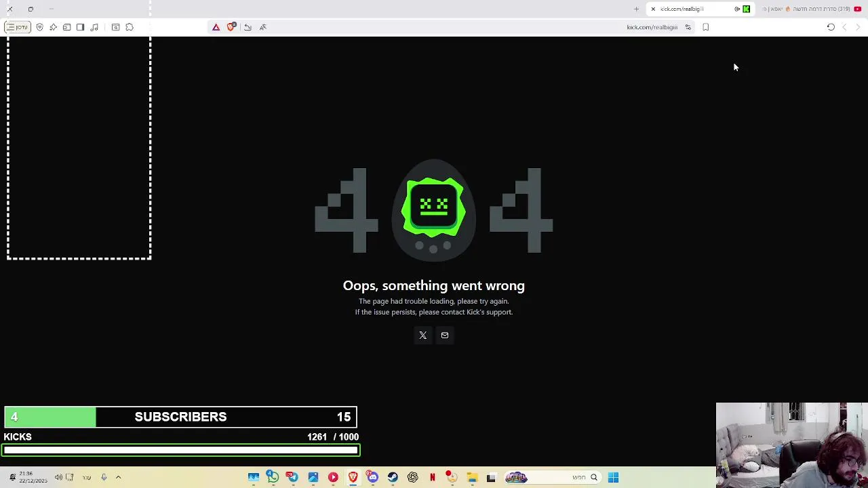The height and width of the screenshot is (488, 868).
Task: Open ChatGPT from the taskbar
Action: coord(412,477)
